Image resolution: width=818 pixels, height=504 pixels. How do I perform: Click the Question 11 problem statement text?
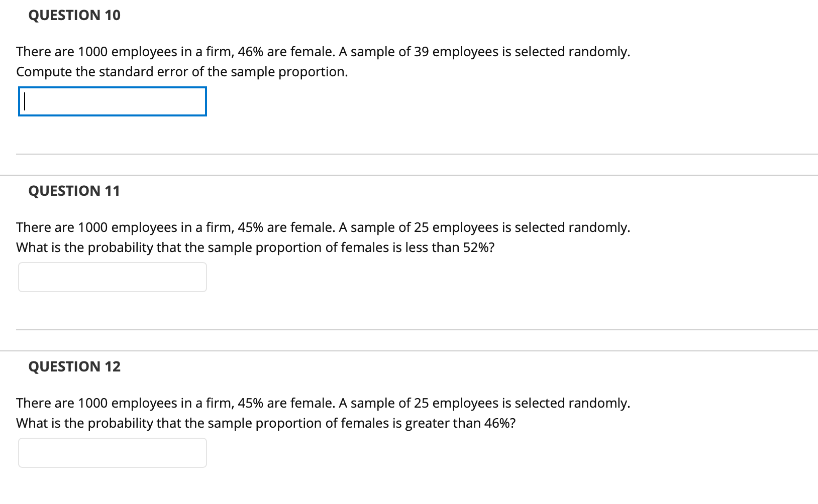click(x=322, y=237)
